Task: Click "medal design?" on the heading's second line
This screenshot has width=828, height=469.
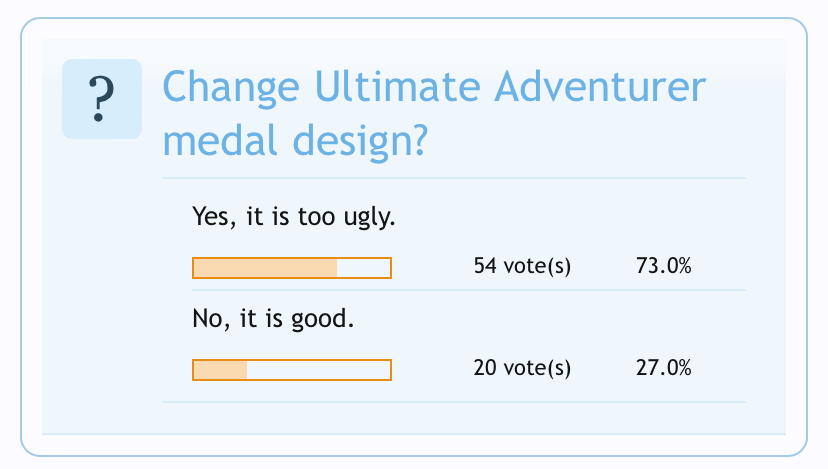Action: (296, 140)
